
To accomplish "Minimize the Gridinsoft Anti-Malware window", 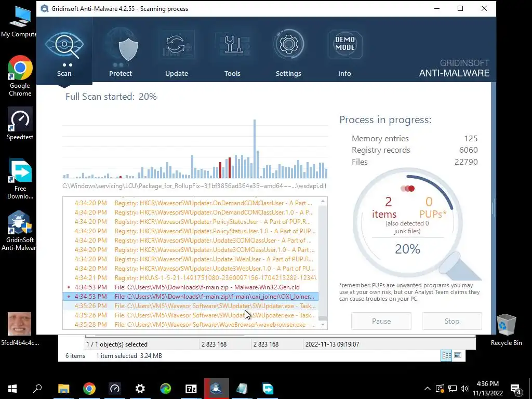I will [x=437, y=8].
